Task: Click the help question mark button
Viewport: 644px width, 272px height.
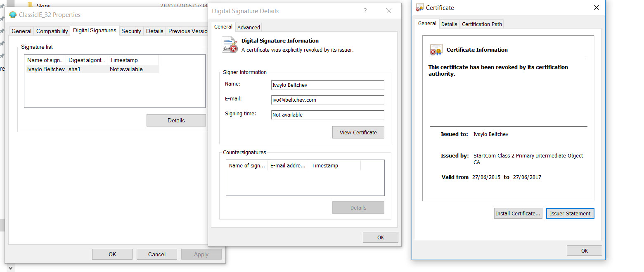Action: pos(365,11)
